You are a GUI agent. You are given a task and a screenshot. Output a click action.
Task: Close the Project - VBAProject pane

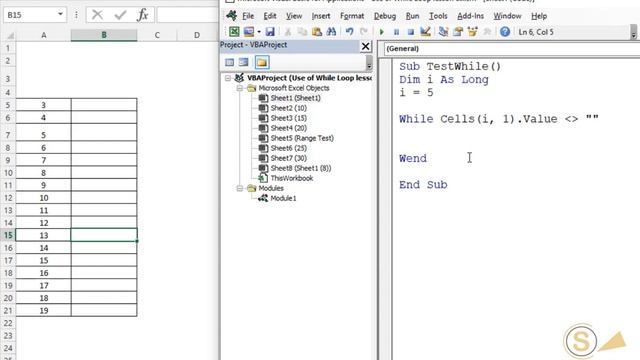click(x=365, y=46)
